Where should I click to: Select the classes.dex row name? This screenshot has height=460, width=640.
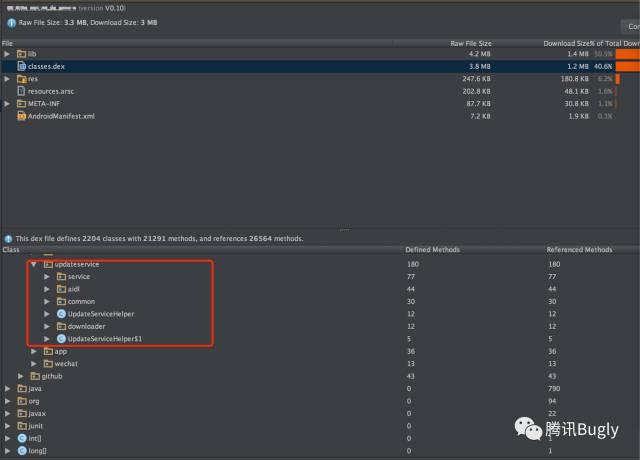[46, 66]
